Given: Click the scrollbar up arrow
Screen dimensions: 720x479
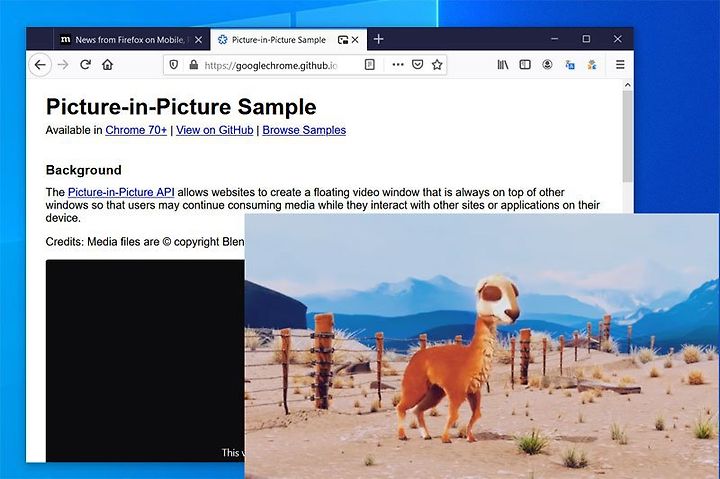Looking at the screenshot, I should pos(627,85).
